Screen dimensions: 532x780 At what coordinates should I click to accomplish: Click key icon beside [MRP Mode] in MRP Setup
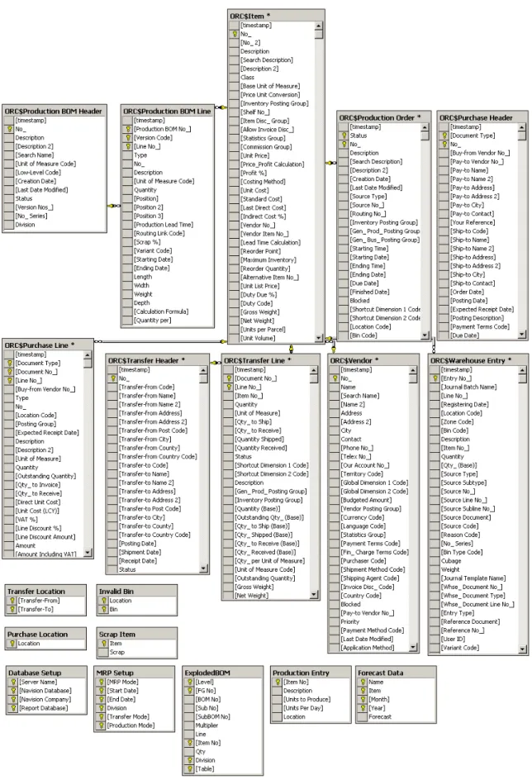[x=101, y=682]
